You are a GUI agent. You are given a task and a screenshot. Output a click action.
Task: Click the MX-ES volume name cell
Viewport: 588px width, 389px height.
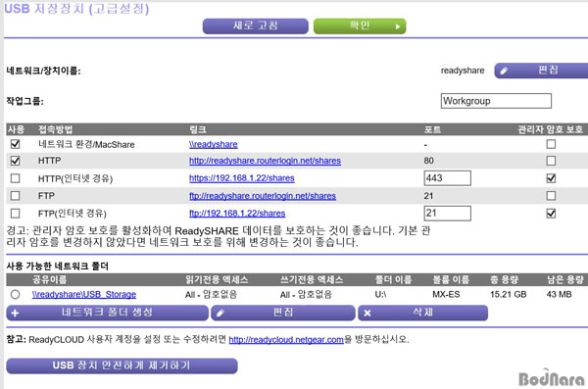click(446, 295)
